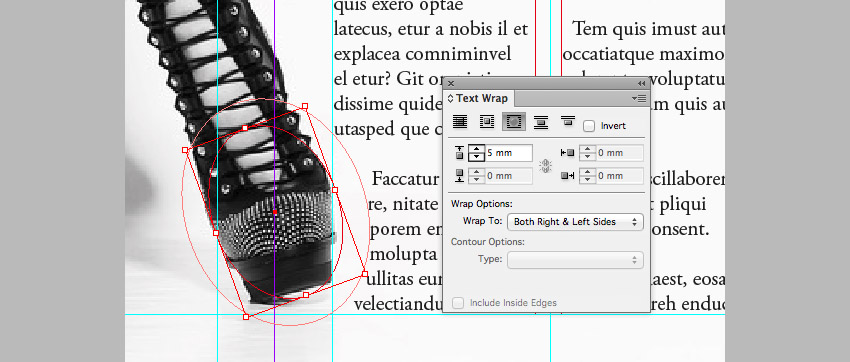Click the top-right handle of rotated frame
850x362 pixels.
(x=305, y=106)
